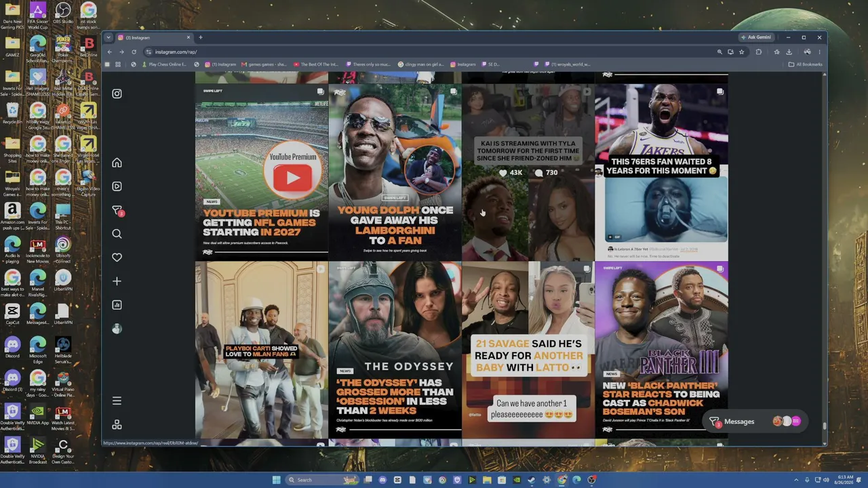Select the NVIDIA App desktop icon
Viewport: 868px width, 488px height.
38,415
